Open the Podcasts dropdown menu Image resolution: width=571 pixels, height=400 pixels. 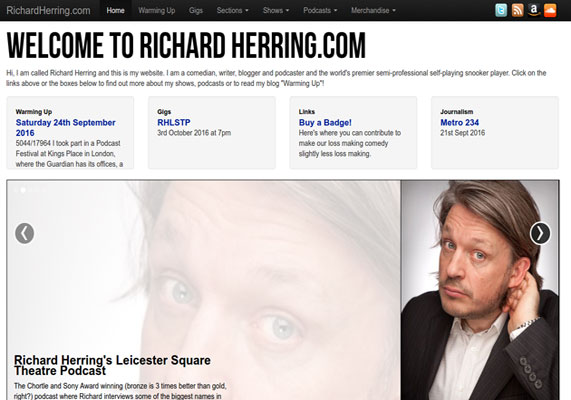(x=320, y=11)
